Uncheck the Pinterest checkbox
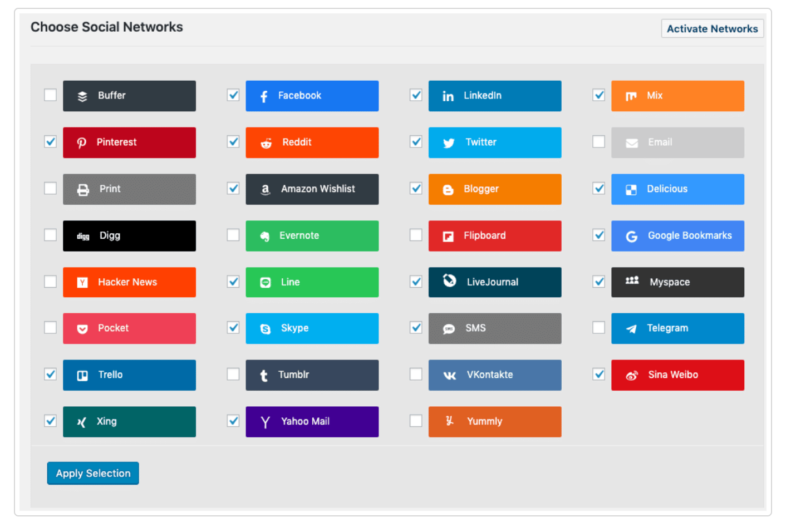786x532 pixels. (51, 142)
